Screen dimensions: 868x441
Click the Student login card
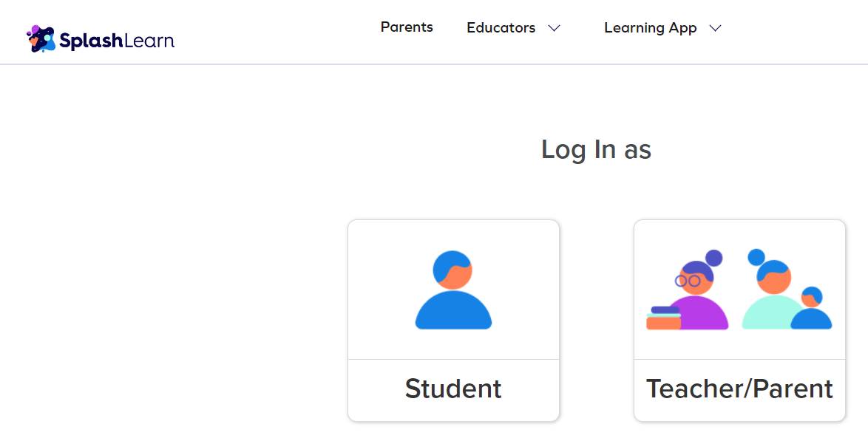pyautogui.click(x=453, y=321)
